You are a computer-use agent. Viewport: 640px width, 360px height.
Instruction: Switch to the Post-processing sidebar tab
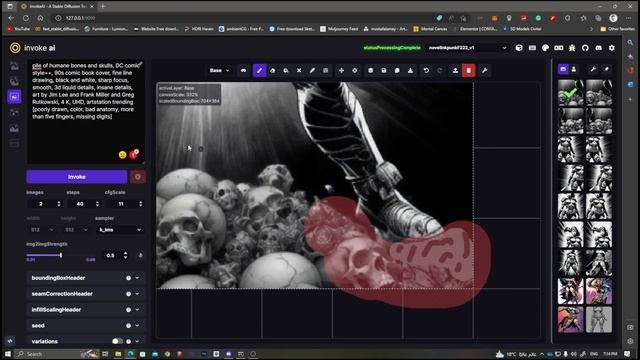(14, 129)
